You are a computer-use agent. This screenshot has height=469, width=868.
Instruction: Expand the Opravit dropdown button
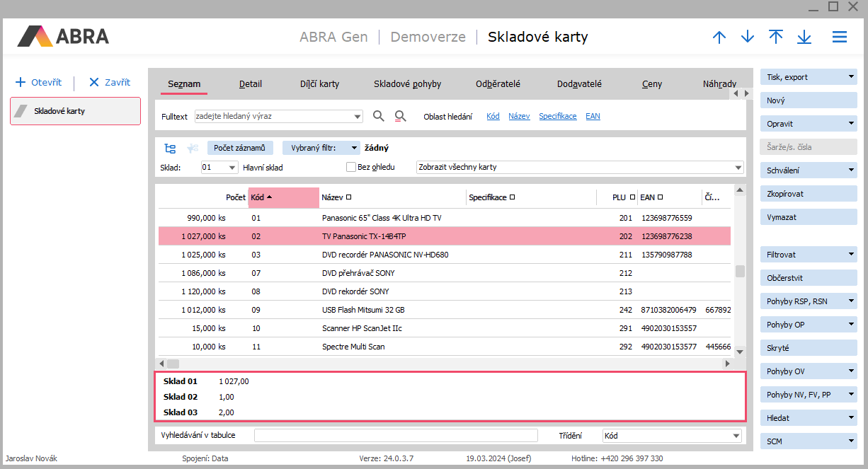[x=852, y=124]
